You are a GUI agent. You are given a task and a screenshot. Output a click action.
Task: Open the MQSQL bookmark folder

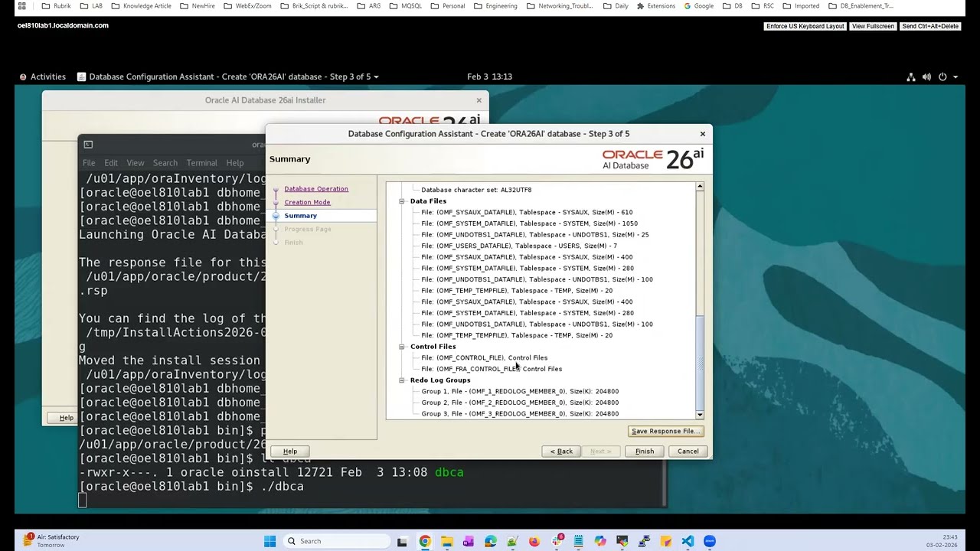coord(405,6)
